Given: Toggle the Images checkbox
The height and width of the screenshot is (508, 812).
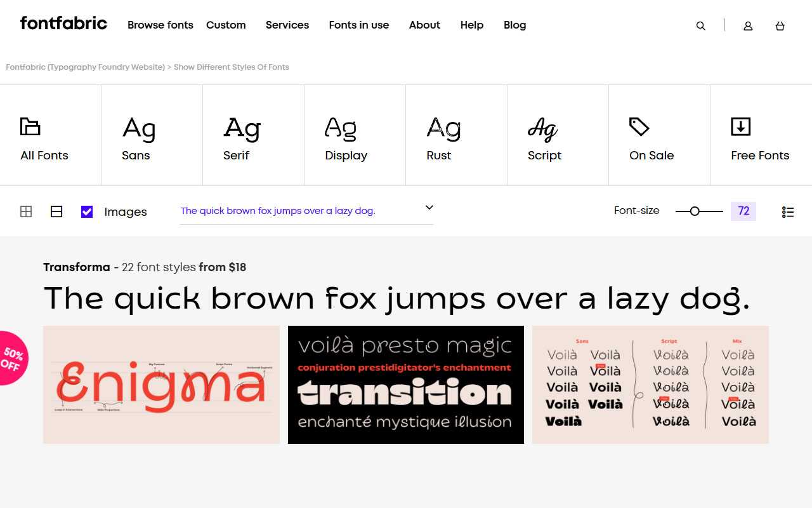Looking at the screenshot, I should pos(87,211).
